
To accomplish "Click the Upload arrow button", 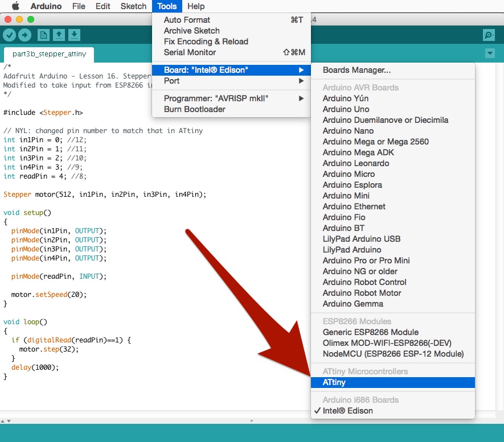I will click(24, 35).
